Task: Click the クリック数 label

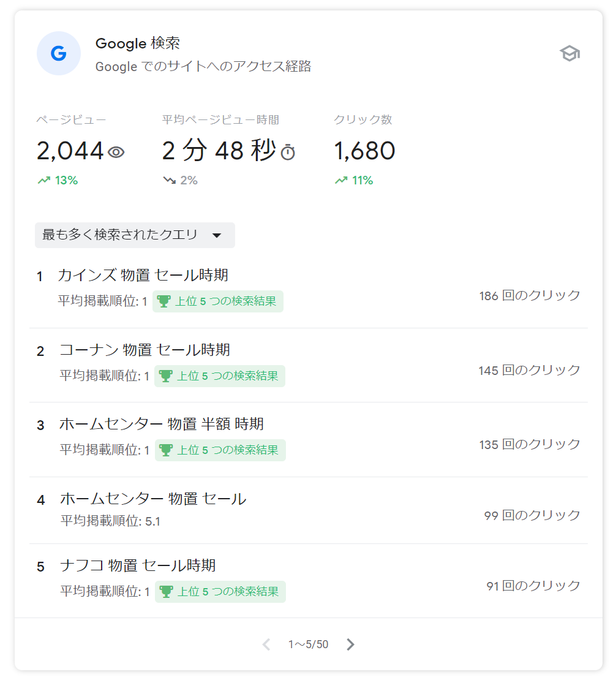Action: [363, 119]
